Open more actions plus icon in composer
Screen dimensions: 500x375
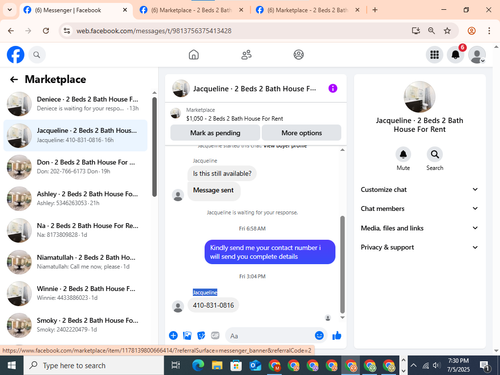173,335
